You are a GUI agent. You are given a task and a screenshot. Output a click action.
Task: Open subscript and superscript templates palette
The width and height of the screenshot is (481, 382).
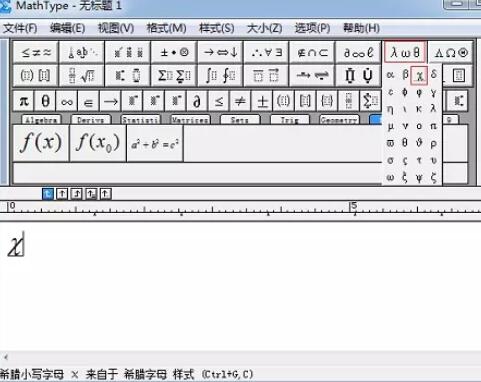point(128,75)
